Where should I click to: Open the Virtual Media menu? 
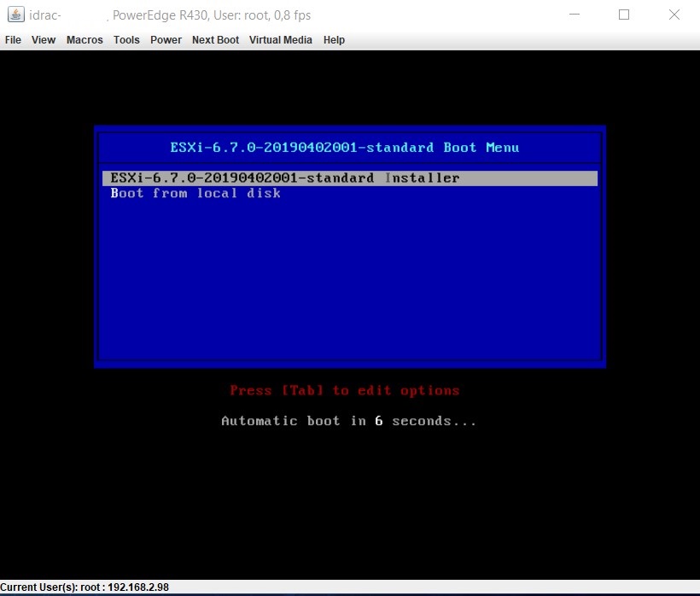[280, 40]
